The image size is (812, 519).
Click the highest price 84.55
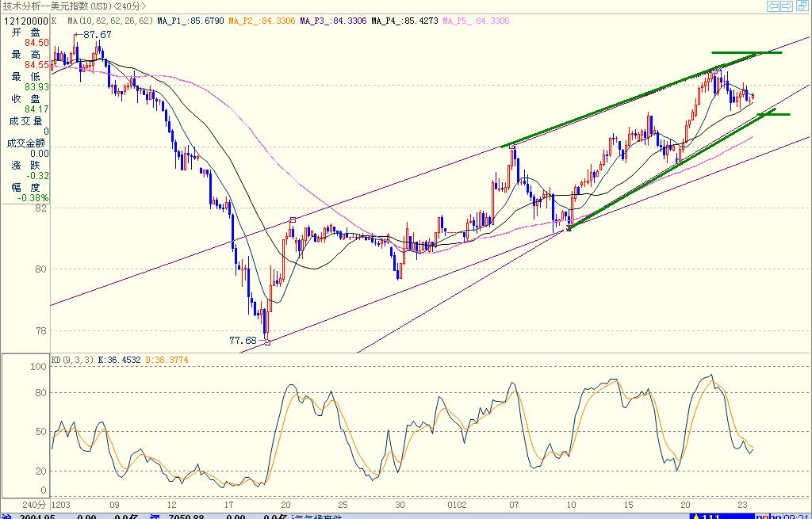click(36, 65)
